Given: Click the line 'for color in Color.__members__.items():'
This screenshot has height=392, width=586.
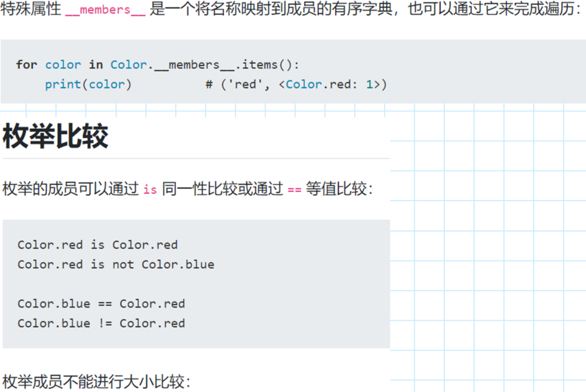Looking at the screenshot, I should click(x=157, y=65).
